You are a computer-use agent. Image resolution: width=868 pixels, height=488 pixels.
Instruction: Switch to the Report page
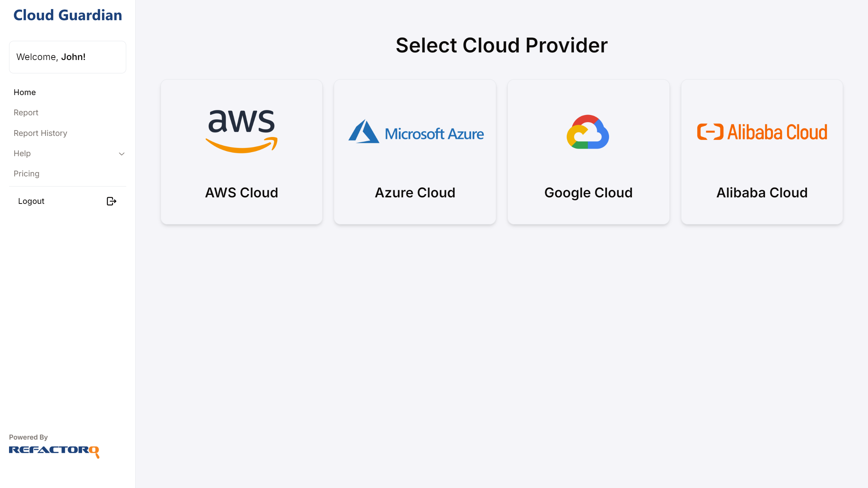pos(26,112)
